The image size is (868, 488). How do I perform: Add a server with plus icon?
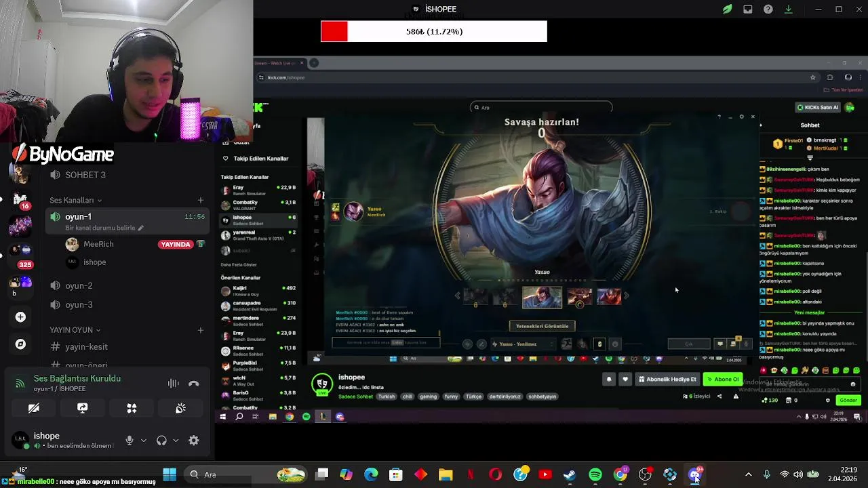tap(20, 317)
